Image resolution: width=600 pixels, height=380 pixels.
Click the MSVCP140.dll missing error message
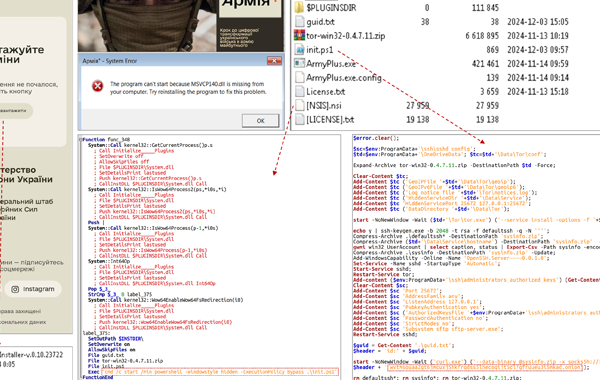point(188,88)
